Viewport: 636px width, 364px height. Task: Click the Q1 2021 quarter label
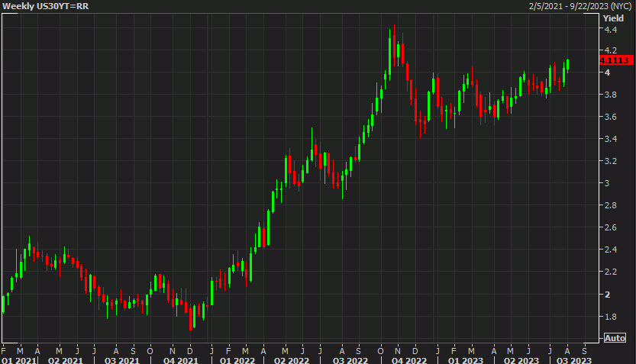click(x=18, y=360)
